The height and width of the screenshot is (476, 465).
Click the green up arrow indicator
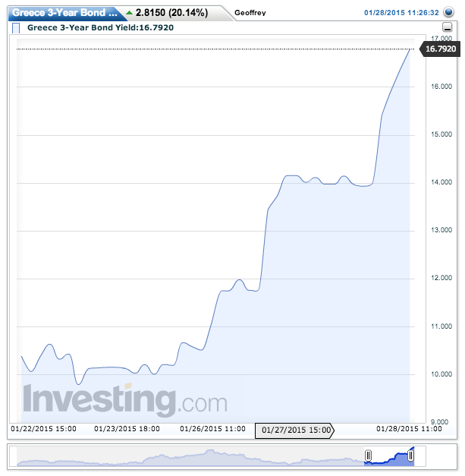[129, 13]
